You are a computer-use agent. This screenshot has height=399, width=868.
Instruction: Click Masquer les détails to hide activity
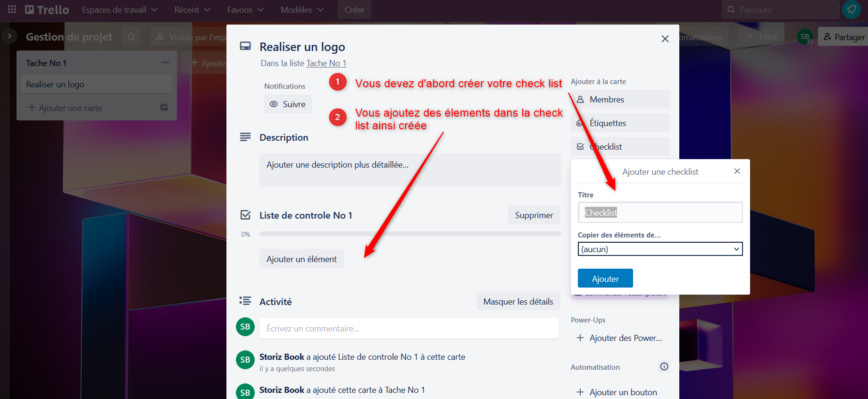point(518,301)
